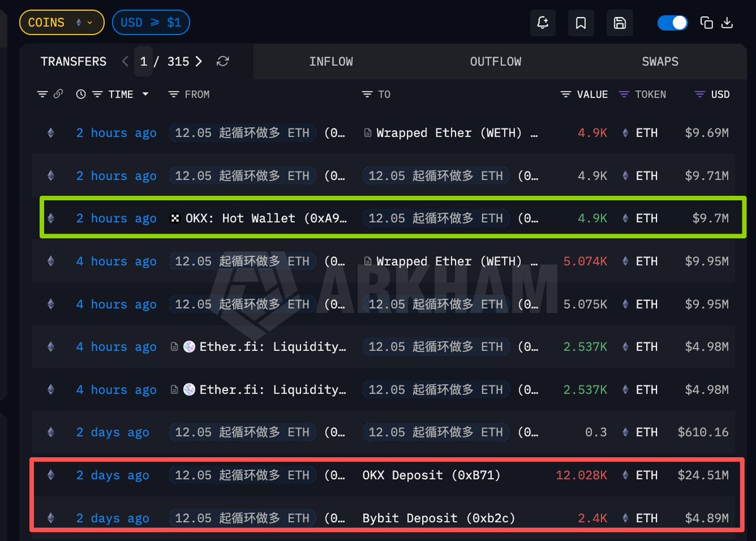
Task: Click the create alert bell icon
Action: tap(542, 23)
